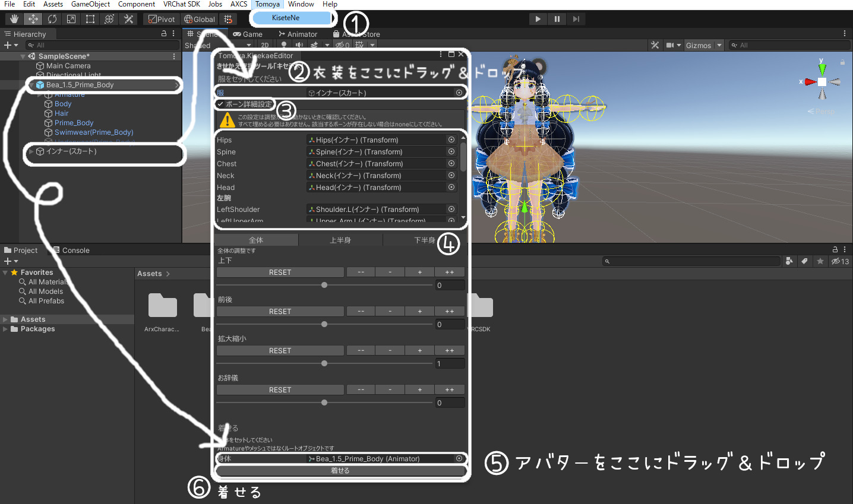Select the Hand tool in the toolbar
The height and width of the screenshot is (504, 853).
pyautogui.click(x=14, y=19)
